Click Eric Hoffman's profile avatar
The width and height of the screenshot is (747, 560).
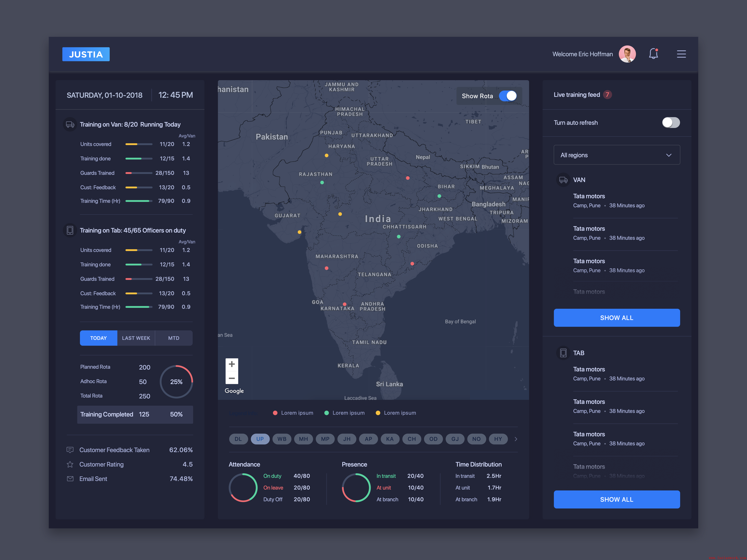coord(627,54)
